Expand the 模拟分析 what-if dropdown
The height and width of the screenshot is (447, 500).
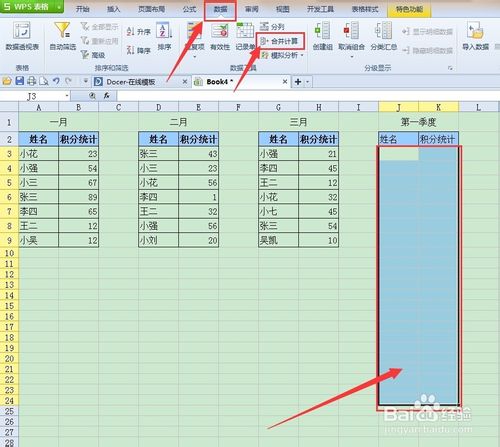[302, 55]
